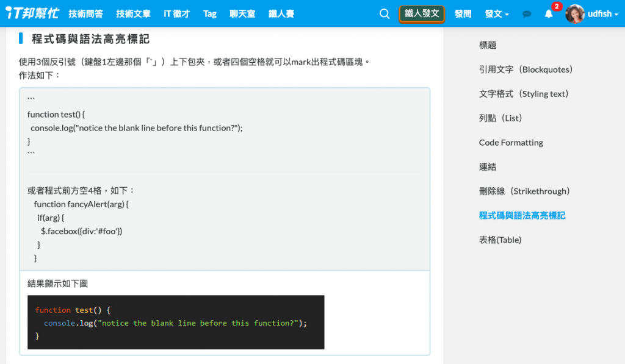The width and height of the screenshot is (625, 364).
Task: Click the 'if(arg) {' code line
Action: (x=51, y=218)
